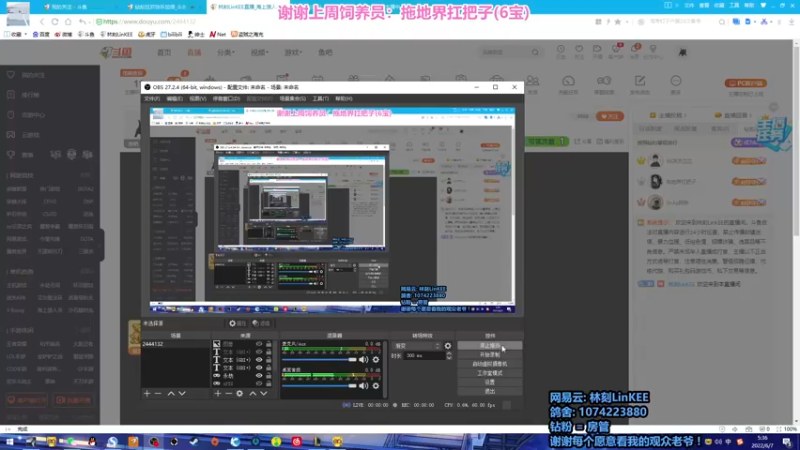This screenshot has height=450, width=800.
Task: Click the browser address bar URL
Action: coord(150,22)
